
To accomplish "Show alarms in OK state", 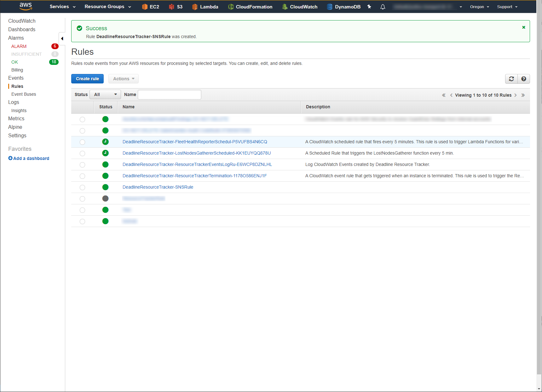I will coord(14,62).
